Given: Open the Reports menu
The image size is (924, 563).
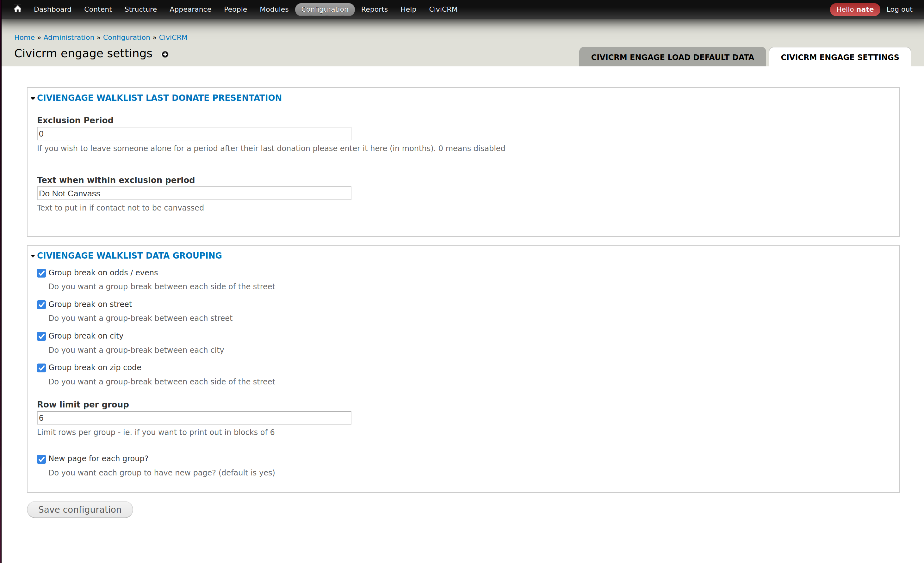Looking at the screenshot, I should pyautogui.click(x=374, y=9).
